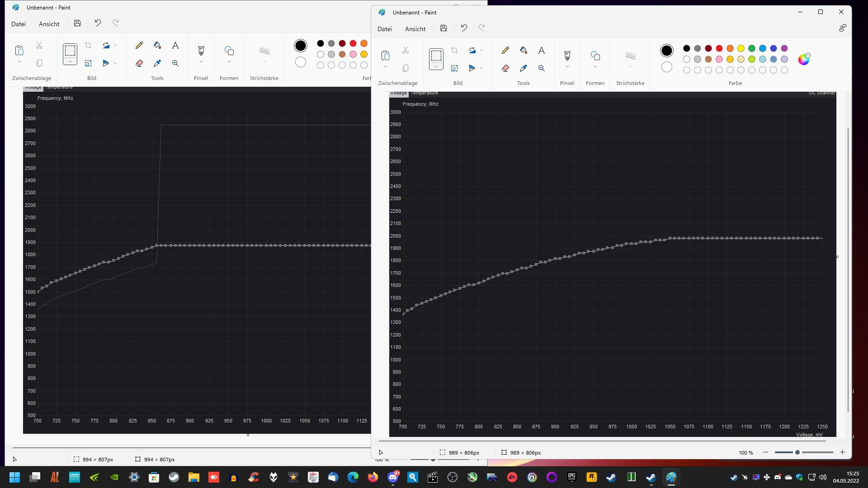Select the Pencil tool in right Paint window
This screenshot has height=488, width=868.
505,50
